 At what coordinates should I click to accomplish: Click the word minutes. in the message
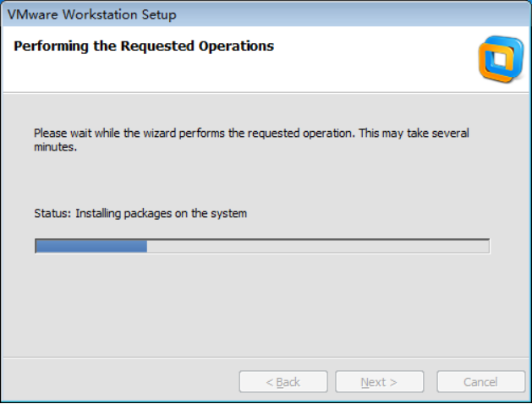(x=55, y=147)
